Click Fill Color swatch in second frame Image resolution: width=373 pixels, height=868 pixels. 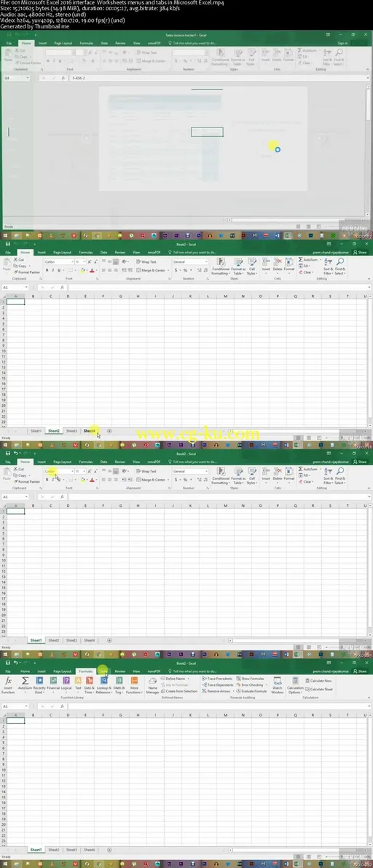point(82,270)
